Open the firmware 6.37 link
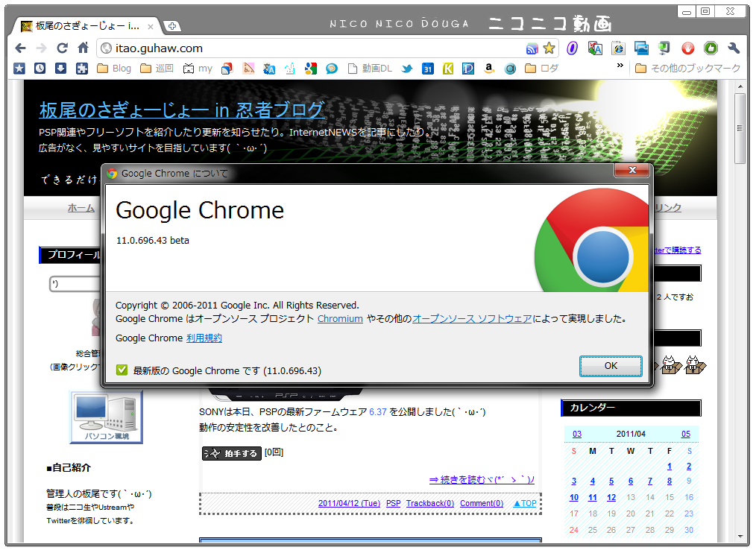 pyautogui.click(x=377, y=411)
